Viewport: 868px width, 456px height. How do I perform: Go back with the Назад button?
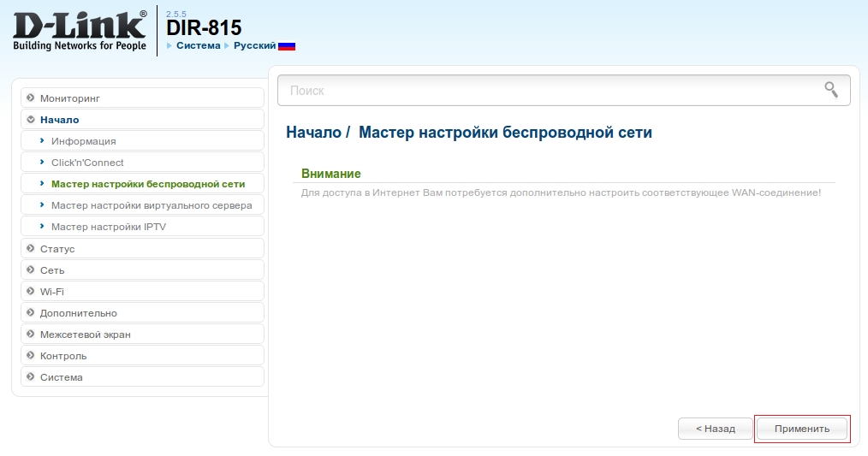(715, 429)
